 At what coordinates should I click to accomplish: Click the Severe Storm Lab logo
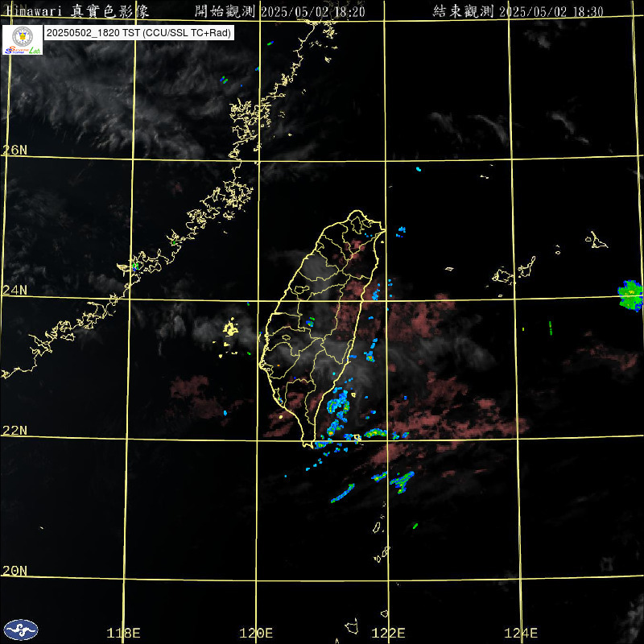point(23,39)
